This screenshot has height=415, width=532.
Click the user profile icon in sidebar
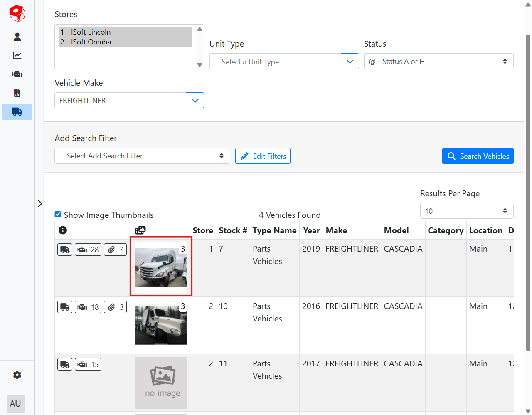(17, 37)
